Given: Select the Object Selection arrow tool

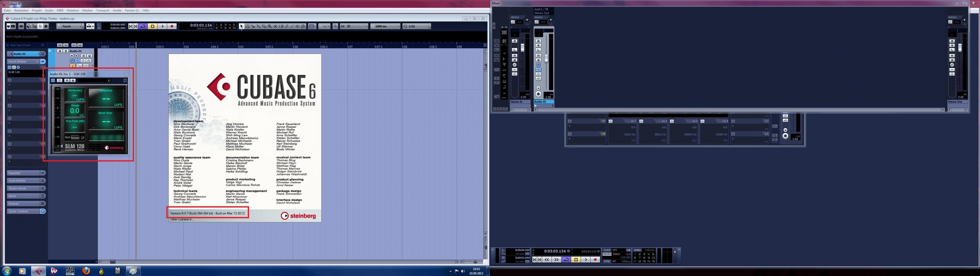Looking at the screenshot, I should [x=241, y=26].
